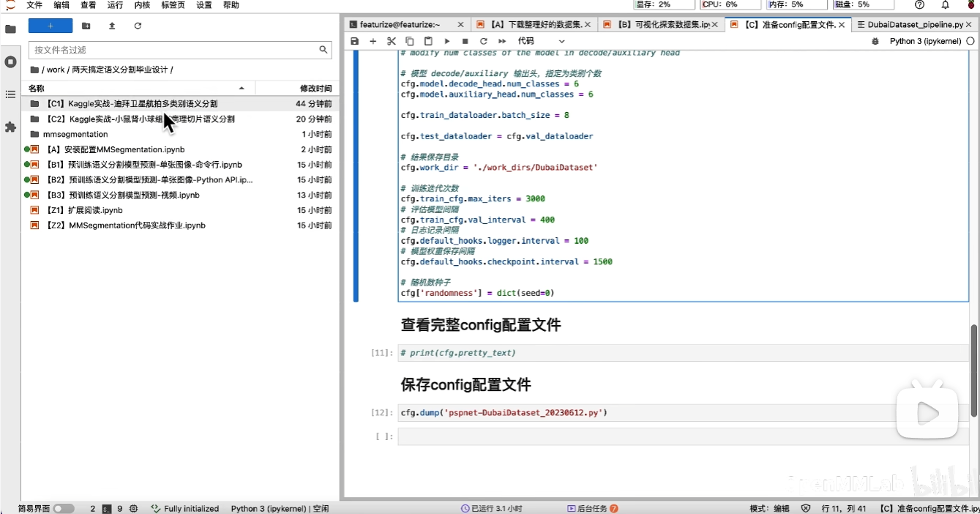The height and width of the screenshot is (514, 980).
Task: Click the stop kernel square icon
Action: point(465,42)
